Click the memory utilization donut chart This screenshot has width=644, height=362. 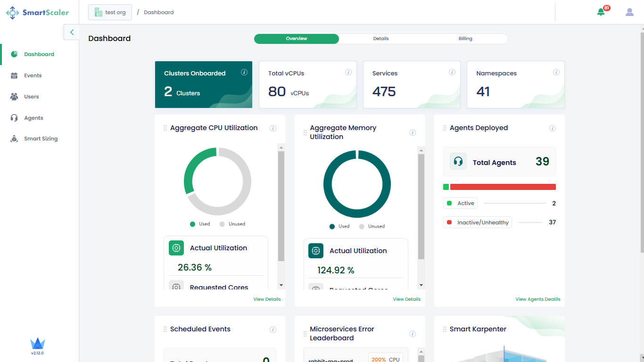[357, 184]
